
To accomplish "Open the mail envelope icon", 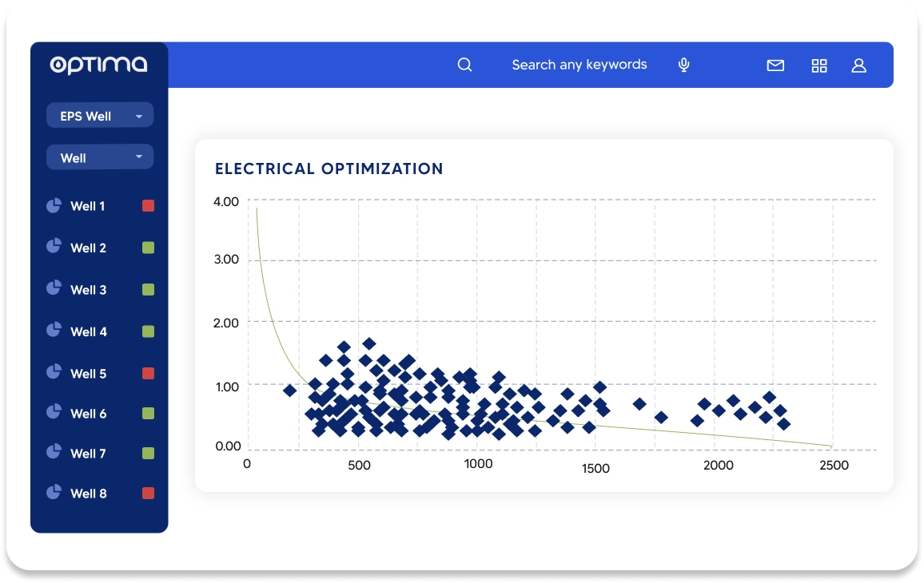I will (775, 65).
